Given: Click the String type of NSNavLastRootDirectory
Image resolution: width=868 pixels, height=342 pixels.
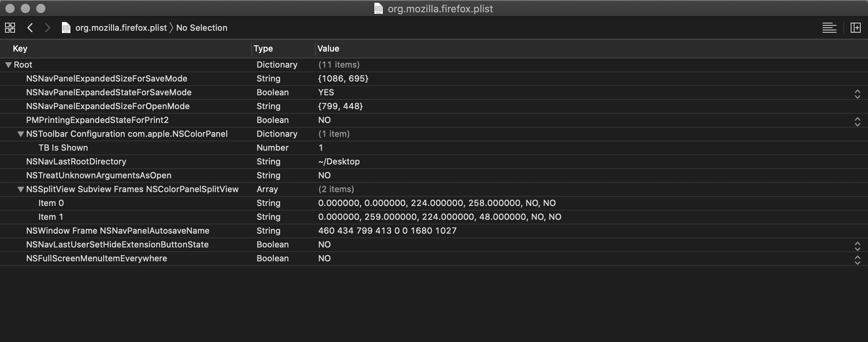Looking at the screenshot, I should [x=269, y=161].
